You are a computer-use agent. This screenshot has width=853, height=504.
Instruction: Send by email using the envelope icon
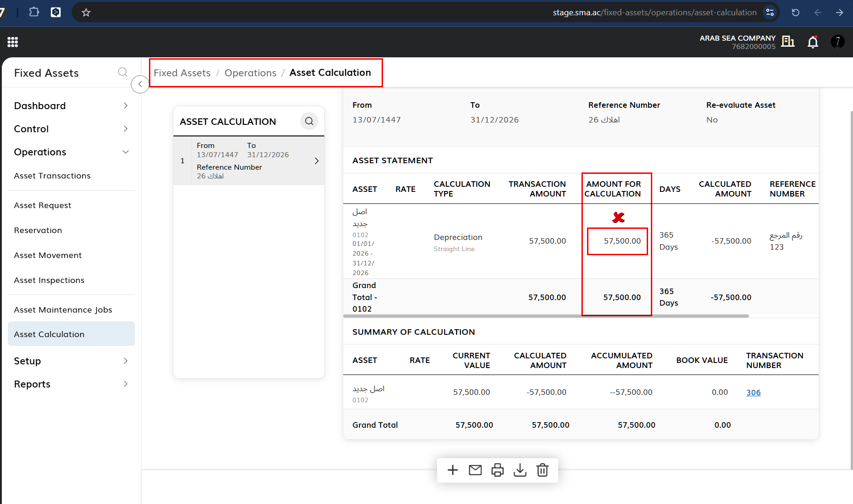point(475,470)
